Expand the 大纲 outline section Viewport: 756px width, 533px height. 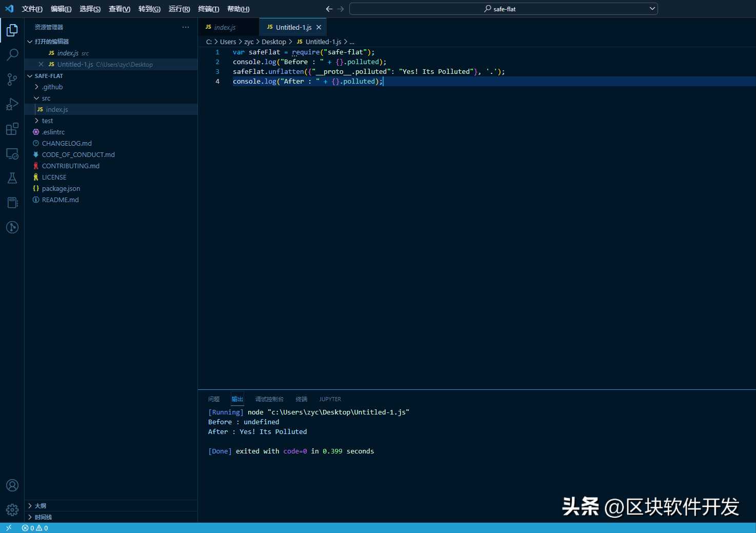pyautogui.click(x=111, y=506)
